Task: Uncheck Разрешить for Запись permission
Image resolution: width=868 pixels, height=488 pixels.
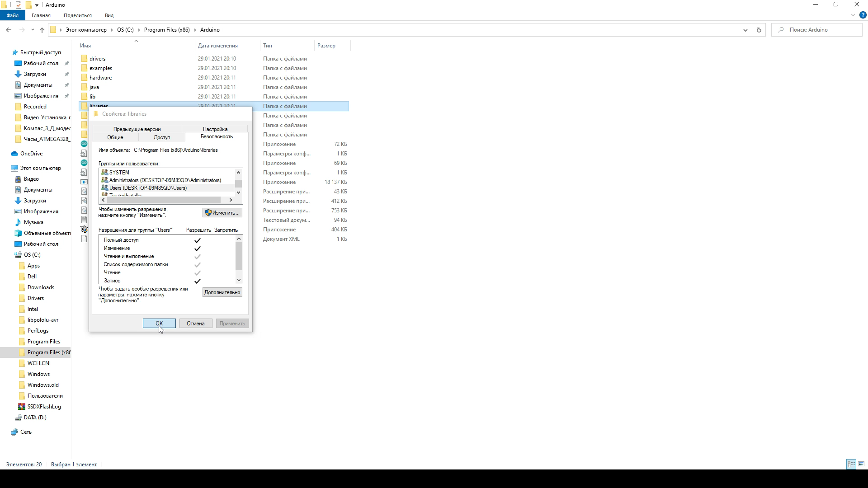Action: click(197, 281)
